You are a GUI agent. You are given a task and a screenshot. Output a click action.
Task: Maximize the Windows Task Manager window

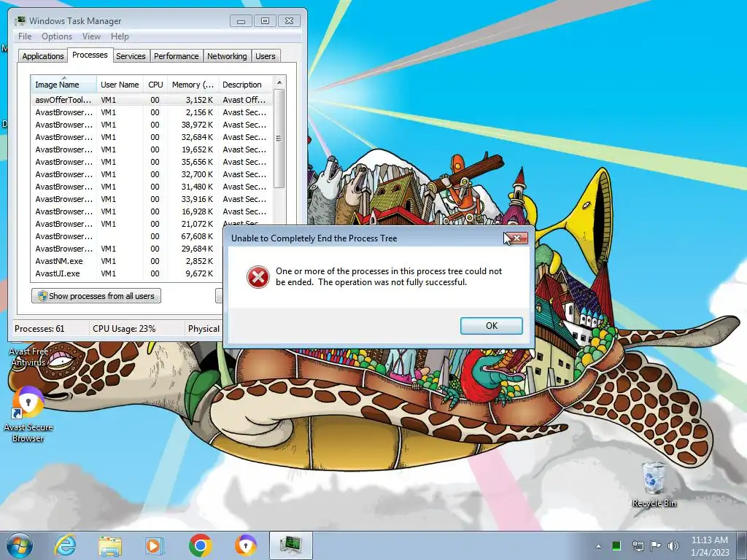(x=265, y=21)
